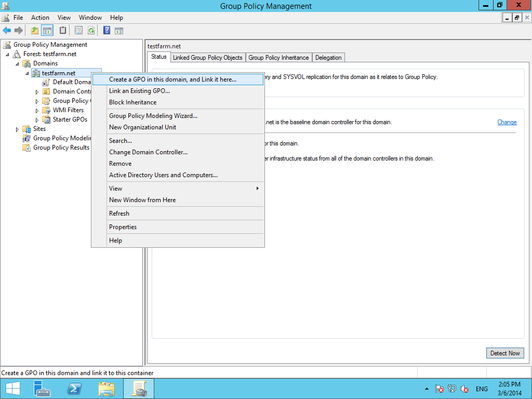Choose Create a GPO in this domain, and Link it here
This screenshot has width=532, height=399.
pyautogui.click(x=178, y=79)
